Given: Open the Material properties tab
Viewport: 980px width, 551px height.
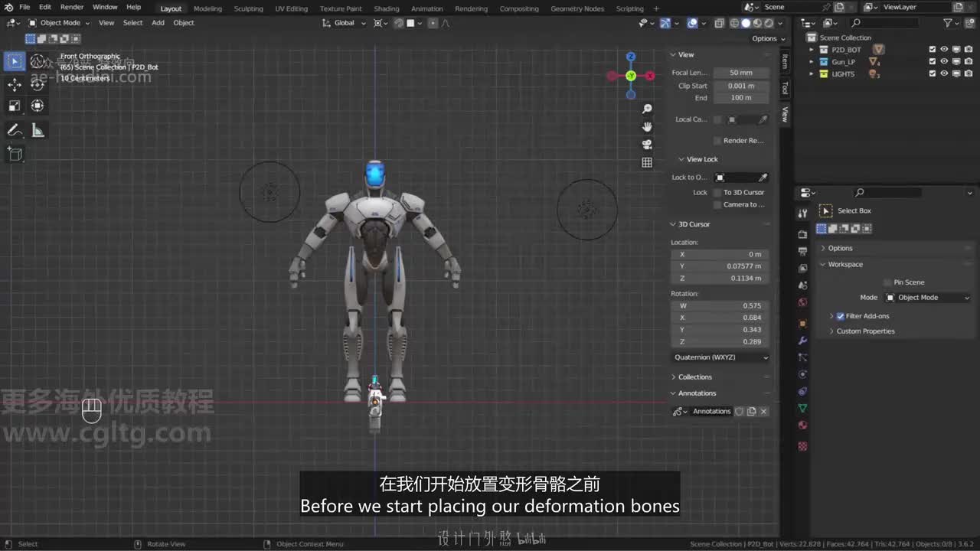Looking at the screenshot, I should (x=802, y=425).
